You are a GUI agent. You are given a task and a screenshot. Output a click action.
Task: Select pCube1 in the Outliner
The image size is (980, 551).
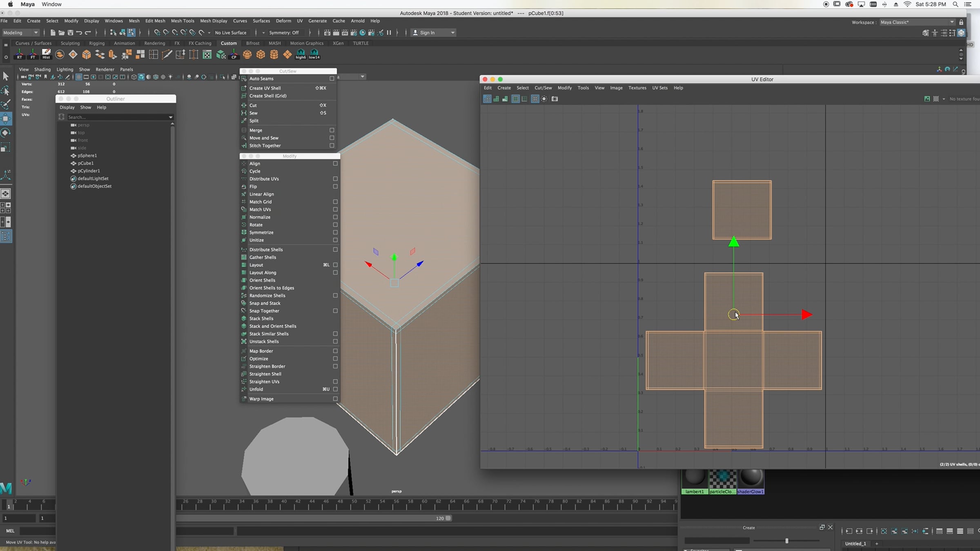(86, 163)
